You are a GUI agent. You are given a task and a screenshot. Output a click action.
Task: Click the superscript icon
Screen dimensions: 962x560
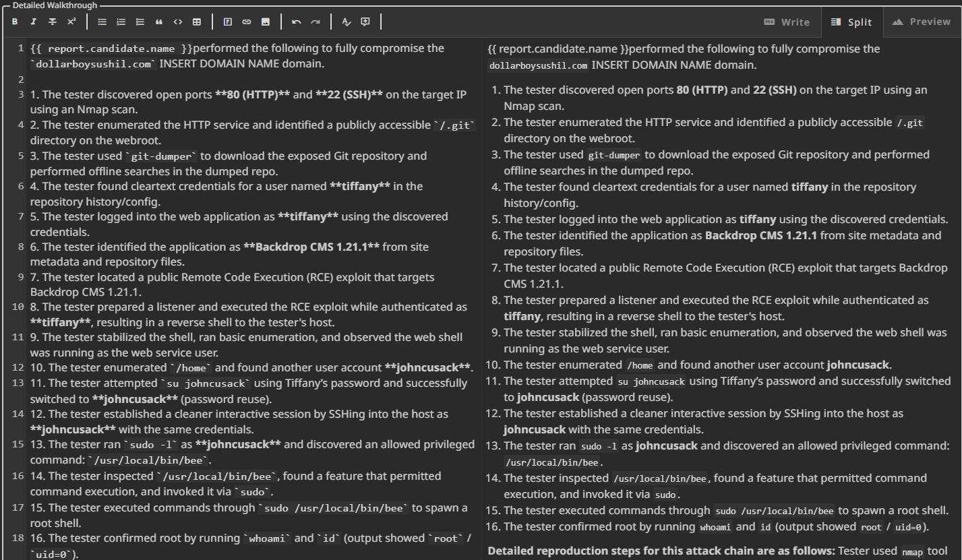pyautogui.click(x=71, y=22)
